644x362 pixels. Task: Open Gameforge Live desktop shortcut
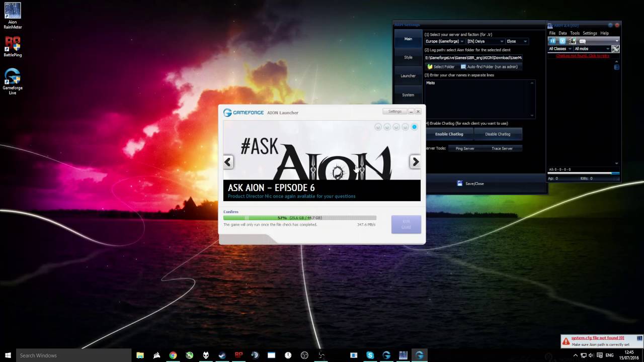(x=13, y=81)
